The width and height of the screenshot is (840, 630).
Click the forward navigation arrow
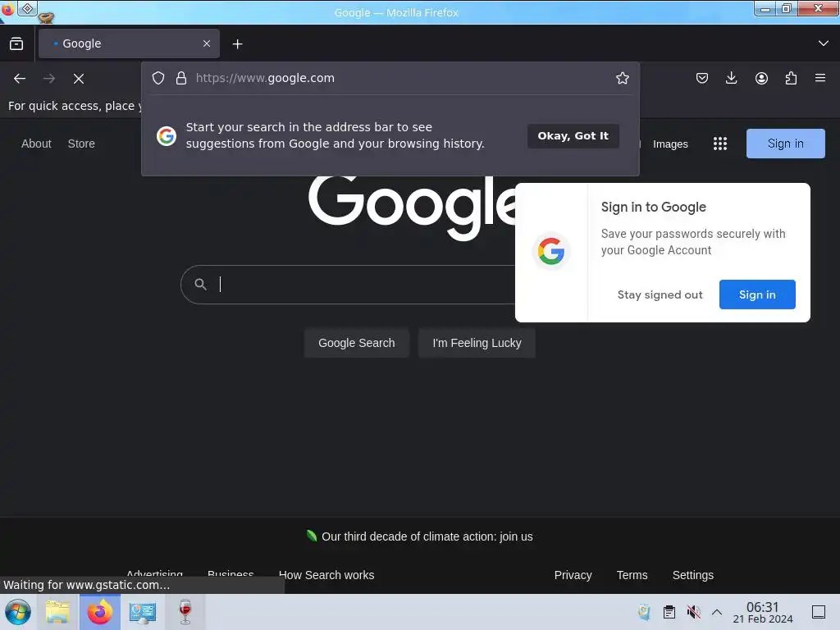click(x=49, y=79)
